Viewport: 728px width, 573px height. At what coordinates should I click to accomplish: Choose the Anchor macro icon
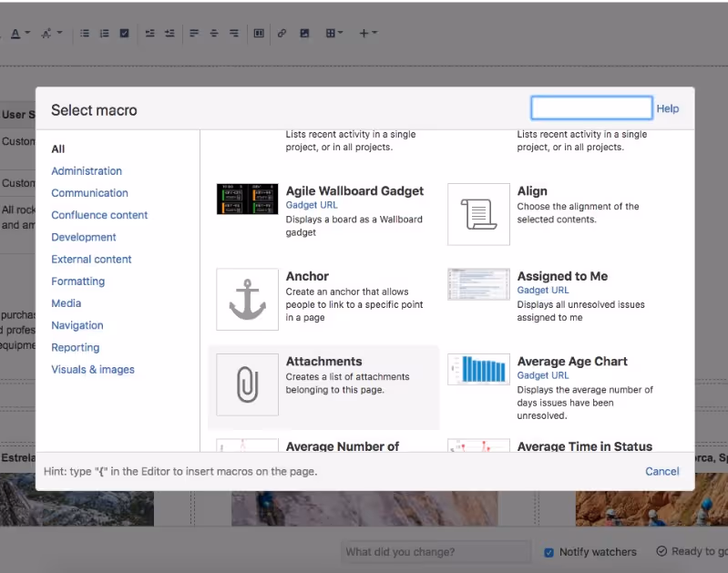point(248,299)
